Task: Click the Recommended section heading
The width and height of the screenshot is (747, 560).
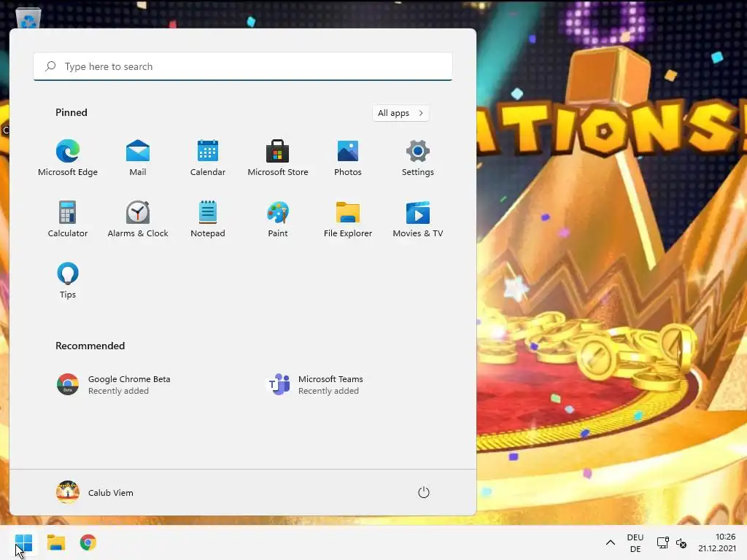Action: (90, 346)
